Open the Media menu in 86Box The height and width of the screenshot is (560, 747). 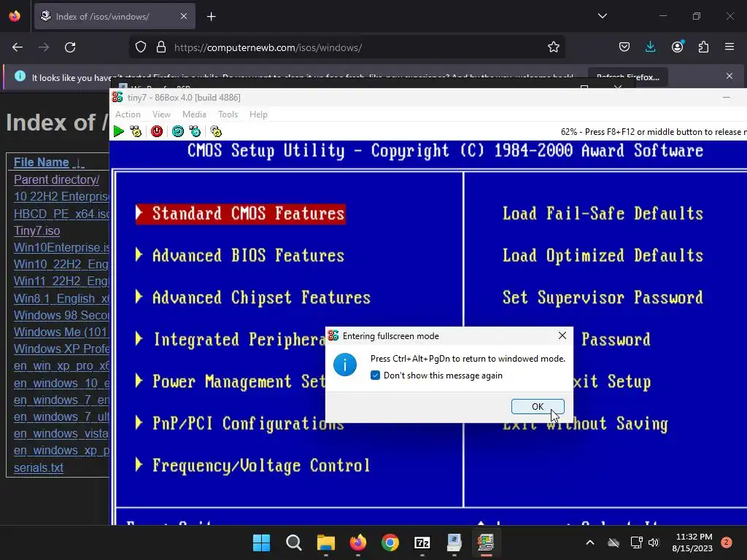point(194,114)
